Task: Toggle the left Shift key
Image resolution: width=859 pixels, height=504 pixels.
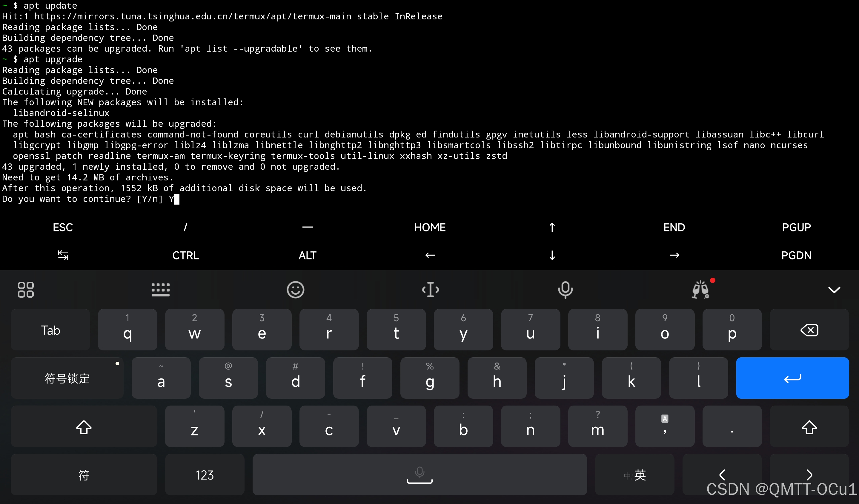Action: 84,427
